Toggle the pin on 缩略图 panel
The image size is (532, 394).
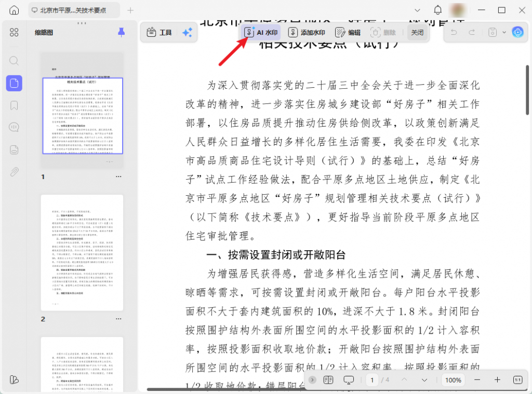[x=121, y=33]
